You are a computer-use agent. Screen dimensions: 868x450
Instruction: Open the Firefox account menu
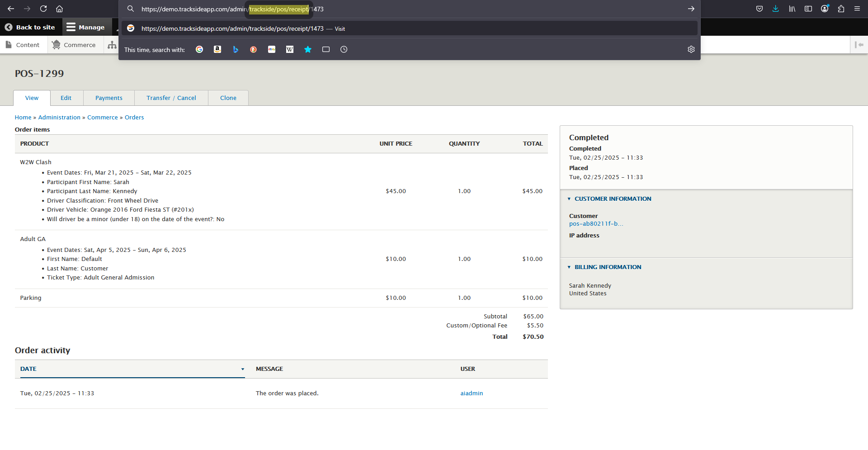click(x=825, y=9)
